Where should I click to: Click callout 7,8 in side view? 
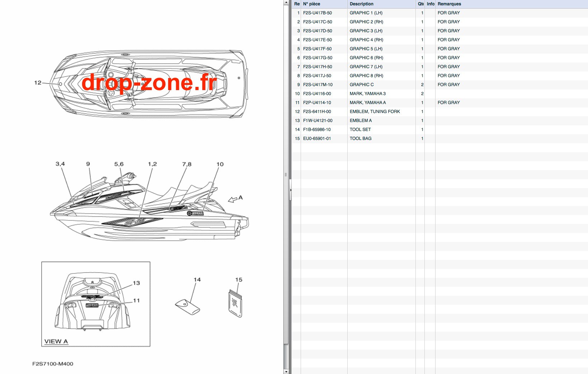point(187,164)
